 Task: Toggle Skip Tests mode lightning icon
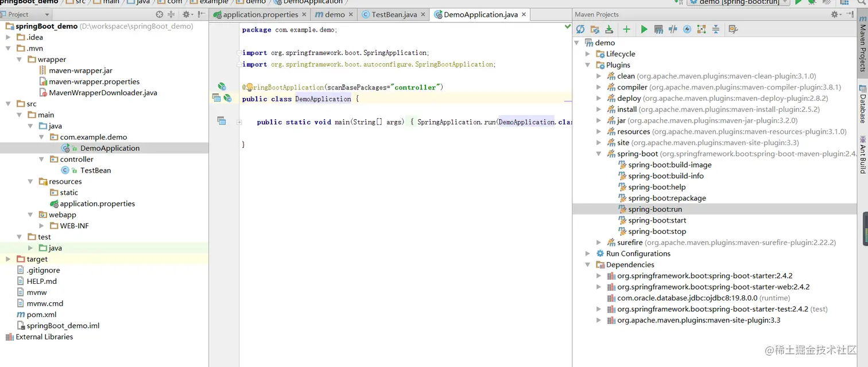tap(687, 29)
